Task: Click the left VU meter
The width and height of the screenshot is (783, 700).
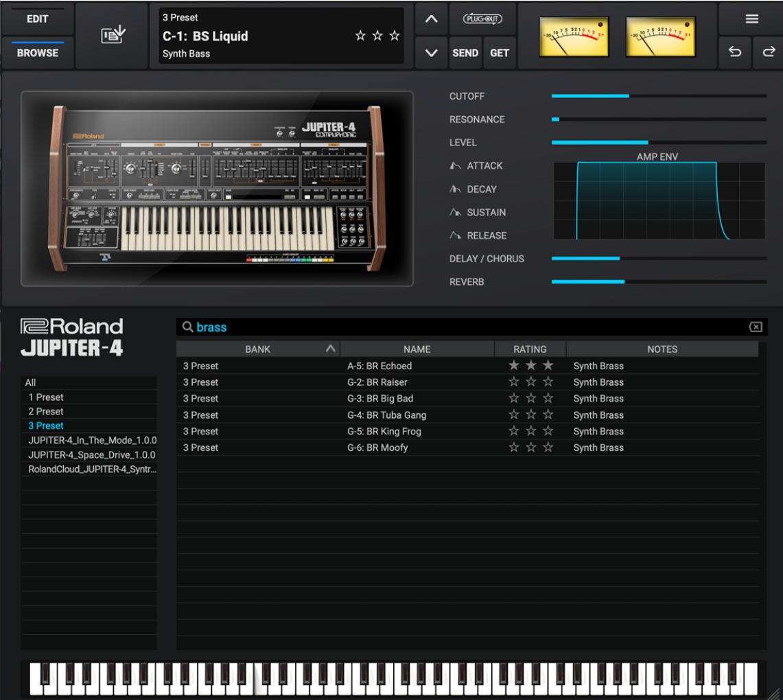Action: pyautogui.click(x=574, y=36)
